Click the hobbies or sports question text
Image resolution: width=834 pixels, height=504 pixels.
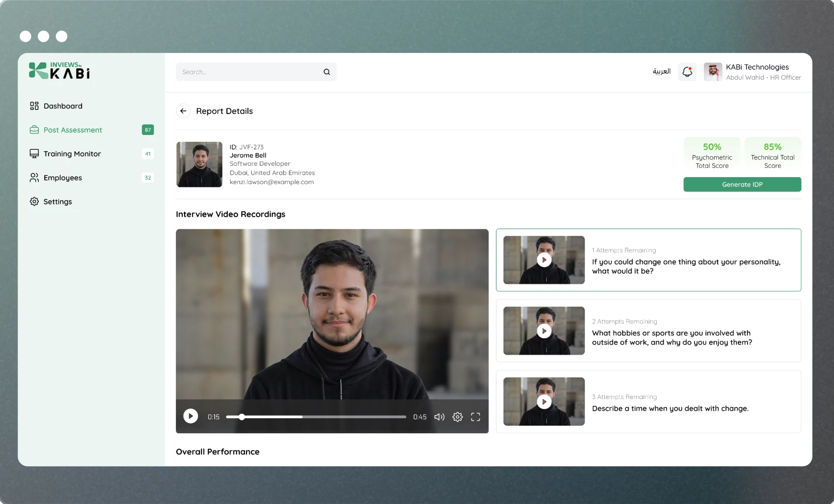672,338
